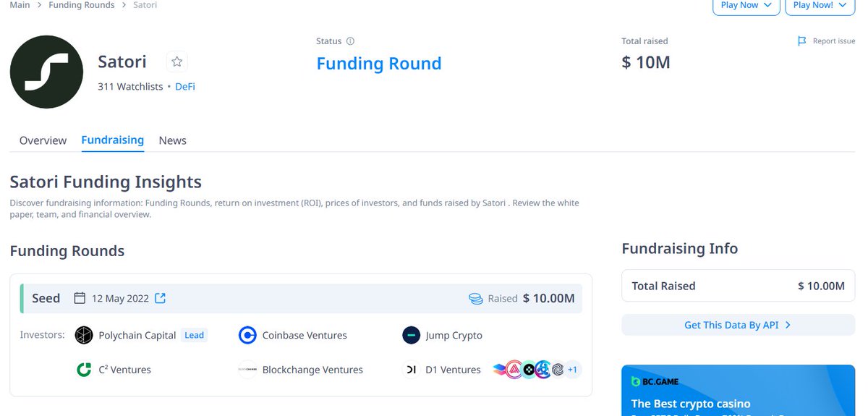Click Get This Data By API button
The image size is (868, 416).
tap(738, 325)
